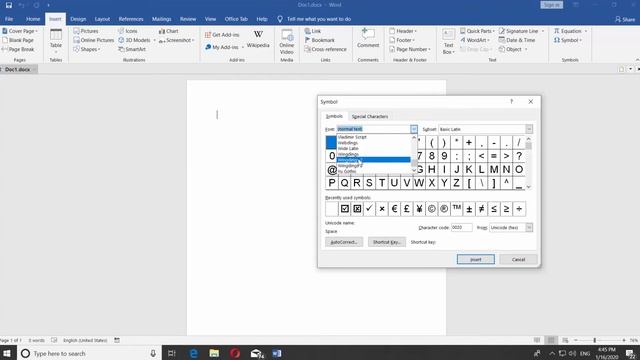The width and height of the screenshot is (640, 360).
Task: Click Get Add-ins
Action: [222, 35]
